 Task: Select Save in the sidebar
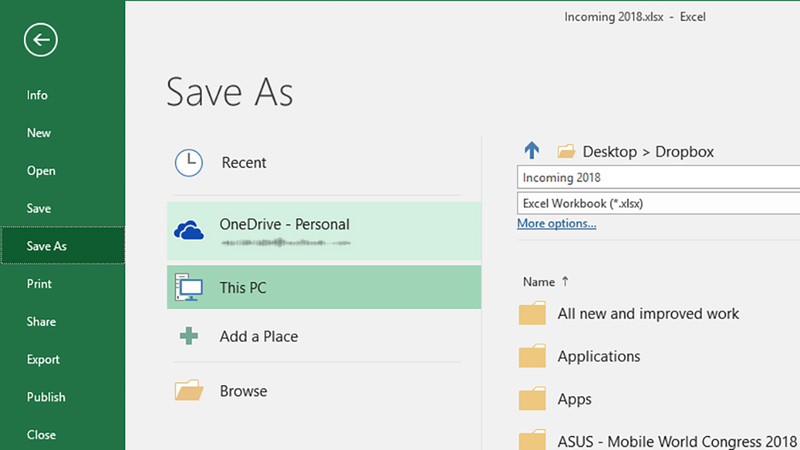pos(39,208)
